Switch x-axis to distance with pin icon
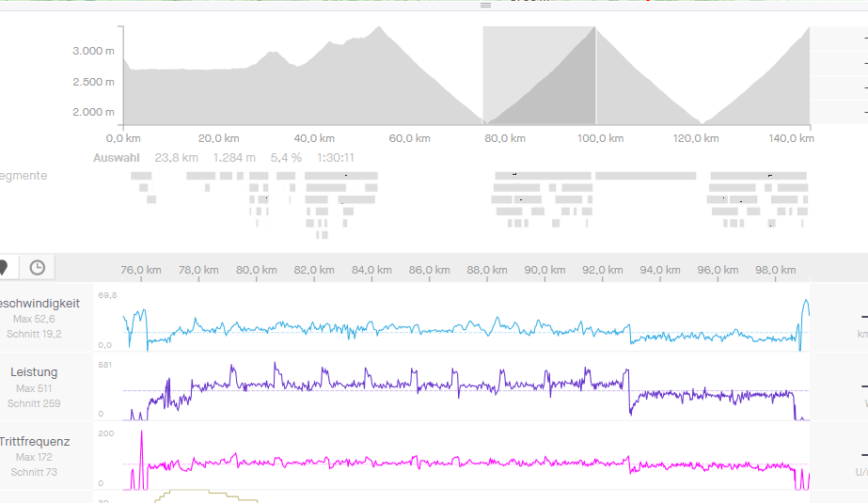This screenshot has height=503, width=868. pyautogui.click(x=4, y=267)
